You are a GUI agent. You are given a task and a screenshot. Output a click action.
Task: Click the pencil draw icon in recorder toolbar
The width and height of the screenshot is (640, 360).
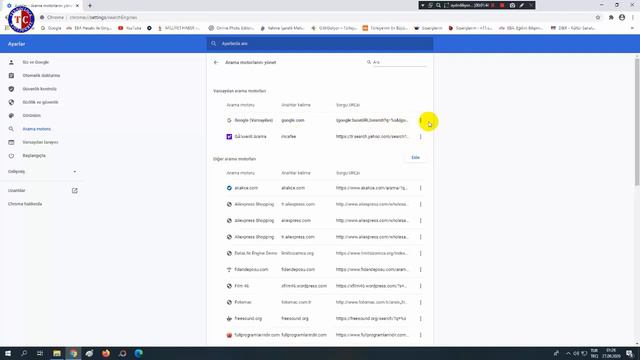coord(522,5)
